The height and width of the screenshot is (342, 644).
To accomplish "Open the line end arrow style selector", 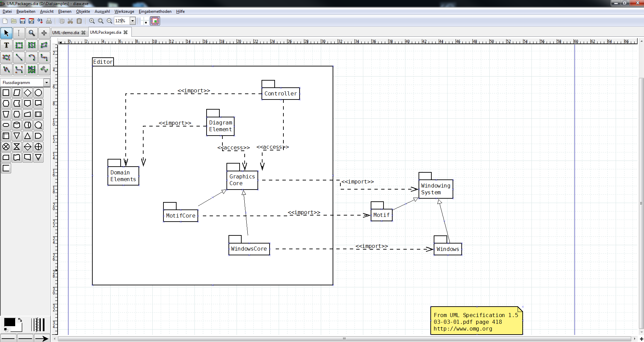I will click(42, 338).
